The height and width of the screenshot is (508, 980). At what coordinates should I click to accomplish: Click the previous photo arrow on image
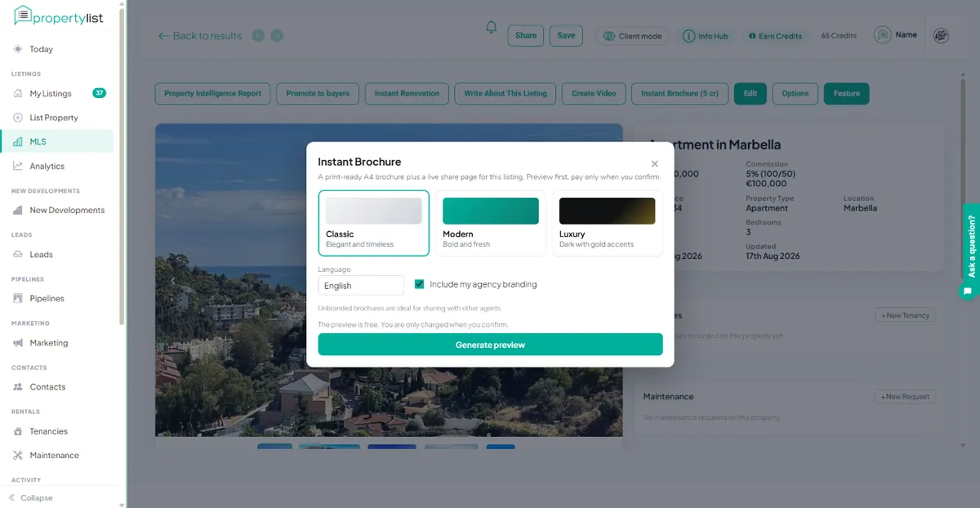tap(172, 281)
